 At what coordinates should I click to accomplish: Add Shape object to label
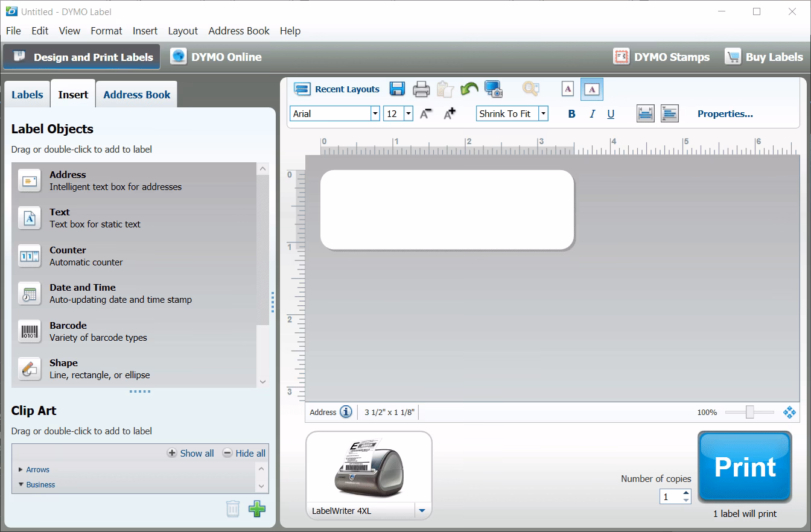pos(134,369)
